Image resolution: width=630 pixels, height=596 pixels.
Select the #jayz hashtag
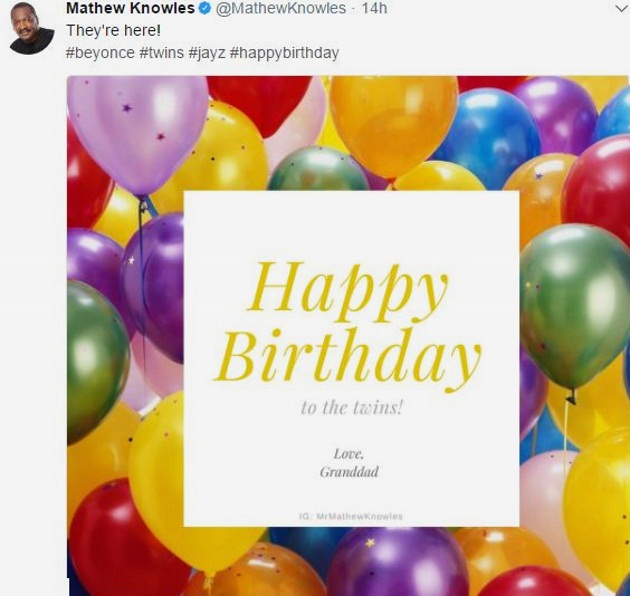point(207,53)
